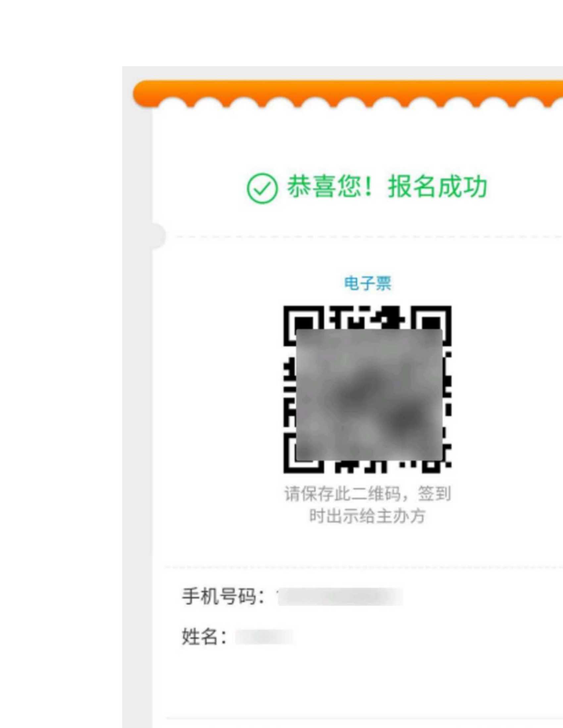This screenshot has height=728, width=563.
Task: Tap the 报名成功 success text
Action: (437, 187)
